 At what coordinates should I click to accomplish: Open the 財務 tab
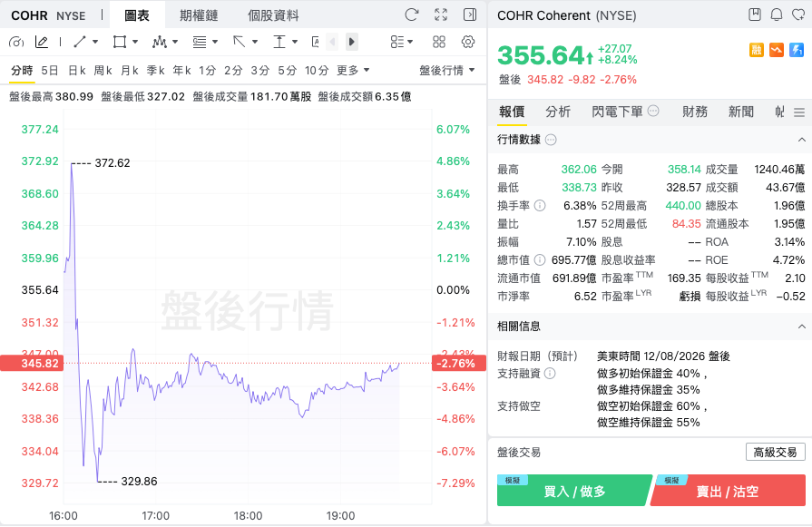695,112
